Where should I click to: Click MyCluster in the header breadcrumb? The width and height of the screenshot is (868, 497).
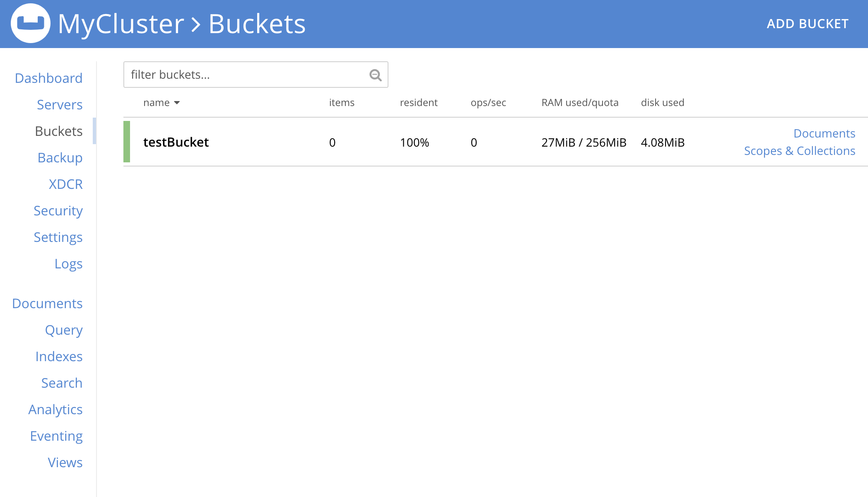[x=121, y=24]
